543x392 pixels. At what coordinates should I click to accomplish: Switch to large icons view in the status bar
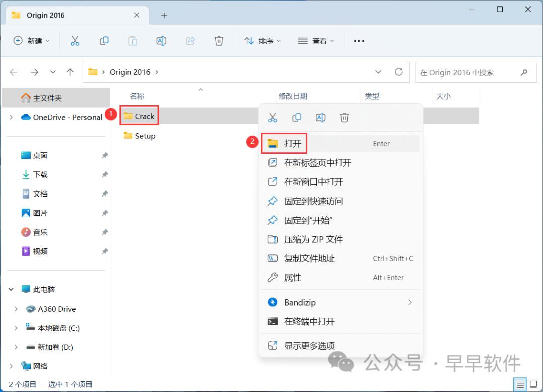(533, 384)
